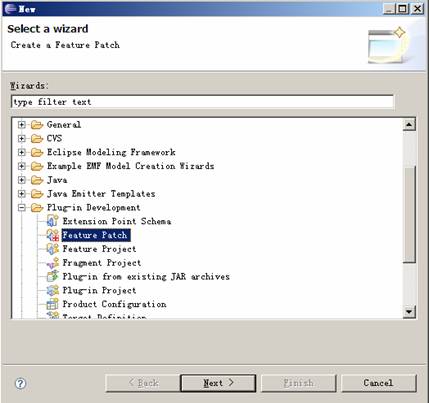This screenshot has height=403, width=429.
Task: Click the Example EMF Model Creation Wizards folder icon
Action: [x=37, y=166]
